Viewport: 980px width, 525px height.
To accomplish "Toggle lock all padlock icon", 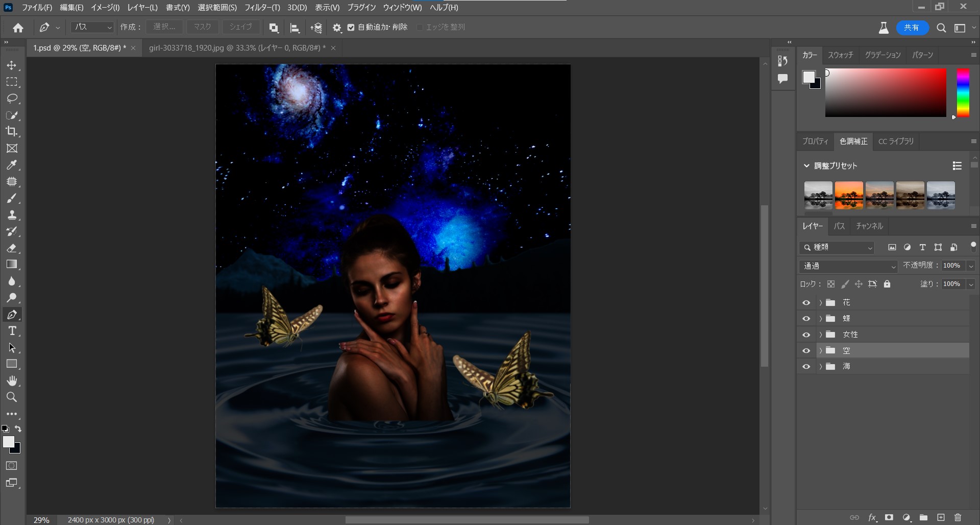I will (x=887, y=284).
